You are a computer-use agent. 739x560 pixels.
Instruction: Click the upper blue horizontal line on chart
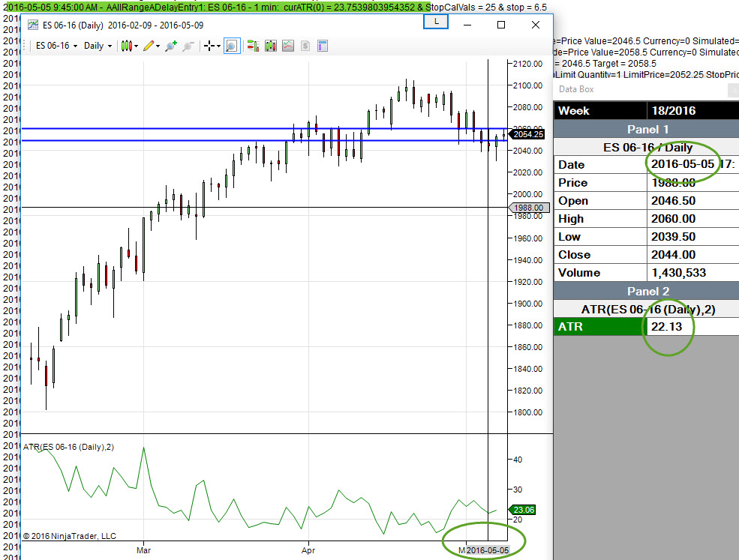coord(264,129)
